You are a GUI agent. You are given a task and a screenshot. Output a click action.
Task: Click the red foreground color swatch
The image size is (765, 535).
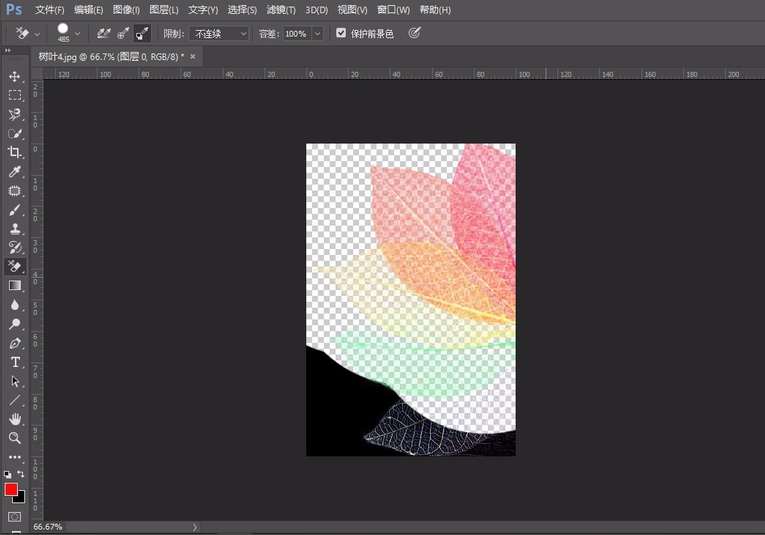click(11, 489)
